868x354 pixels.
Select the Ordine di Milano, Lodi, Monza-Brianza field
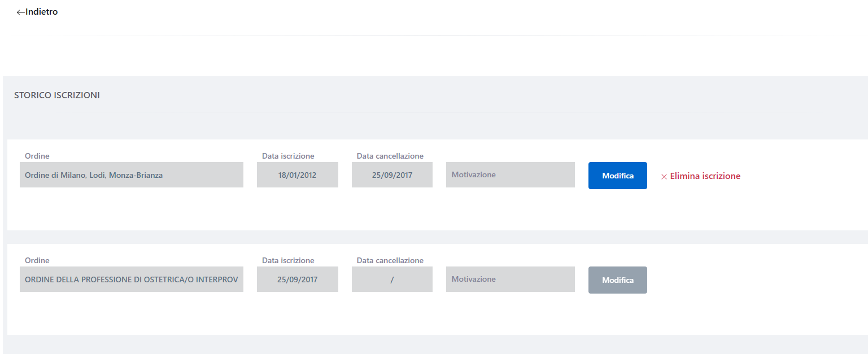131,175
